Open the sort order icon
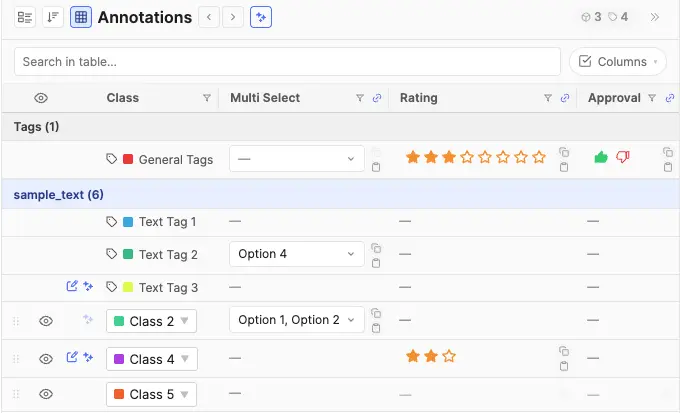The width and height of the screenshot is (680, 413). tap(53, 17)
